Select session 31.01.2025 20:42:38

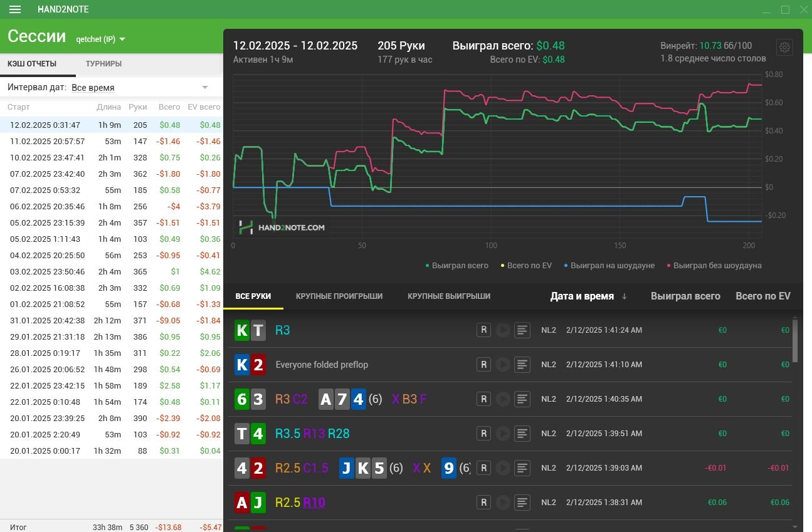(112, 321)
